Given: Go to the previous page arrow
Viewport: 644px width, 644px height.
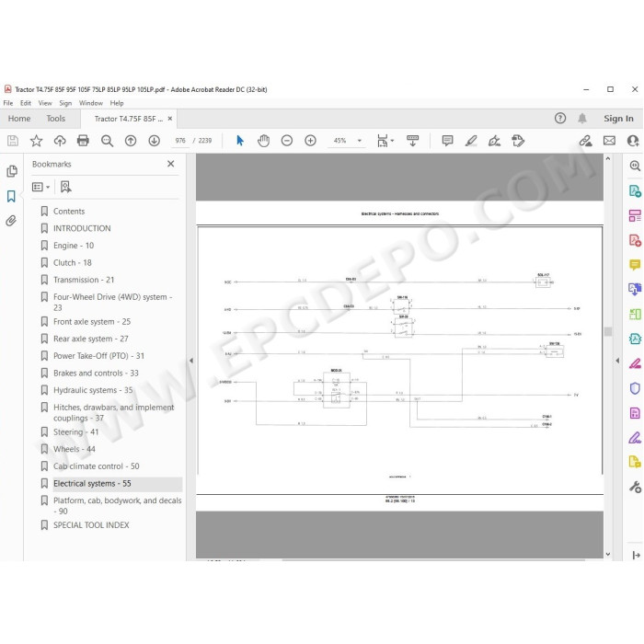Looking at the screenshot, I should click(131, 141).
